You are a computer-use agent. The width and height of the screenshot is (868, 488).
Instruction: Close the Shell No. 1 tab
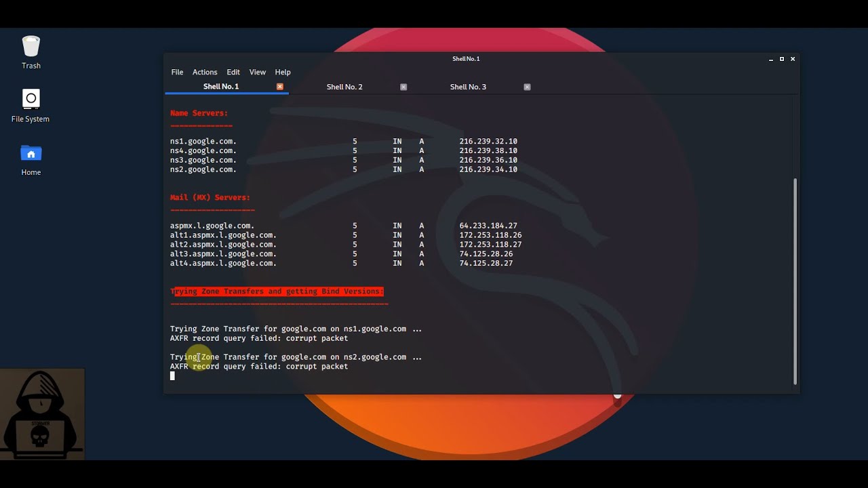280,87
